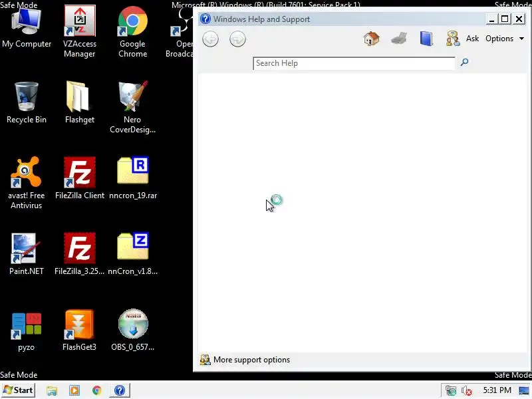Launch Chrome from the taskbar

tap(96, 390)
